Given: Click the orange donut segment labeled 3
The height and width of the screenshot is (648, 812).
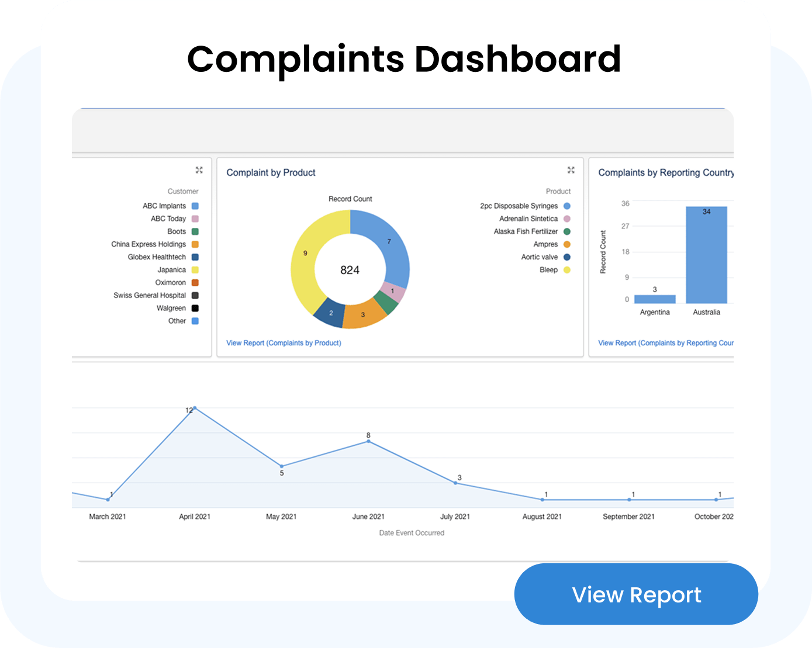Looking at the screenshot, I should tap(362, 315).
